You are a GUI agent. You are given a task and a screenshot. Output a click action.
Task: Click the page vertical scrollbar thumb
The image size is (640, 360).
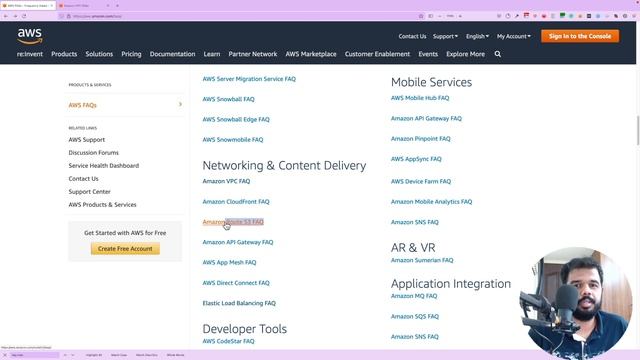(638, 130)
